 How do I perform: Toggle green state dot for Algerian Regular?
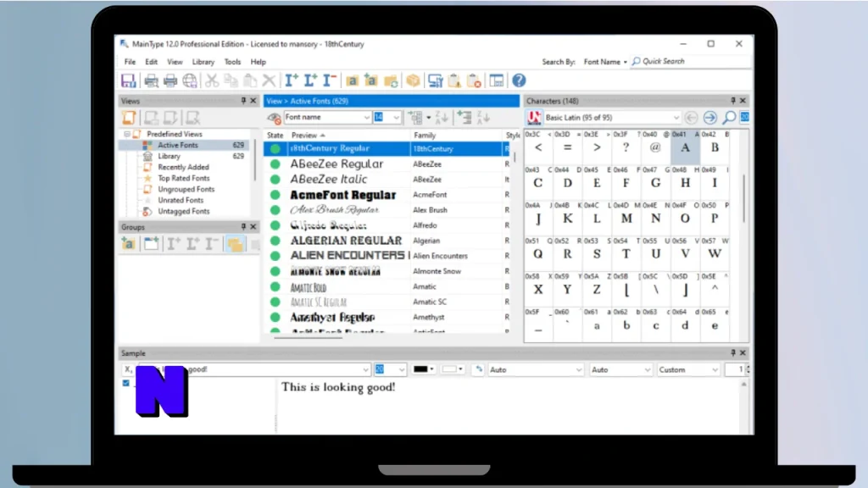(275, 241)
